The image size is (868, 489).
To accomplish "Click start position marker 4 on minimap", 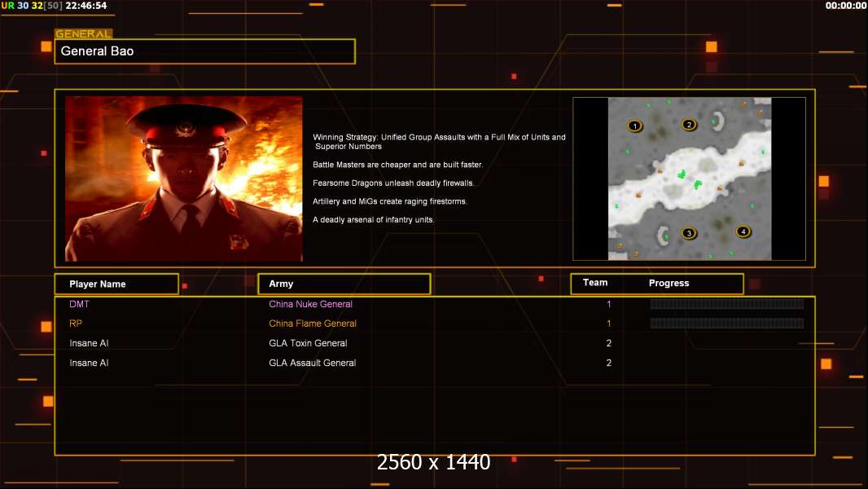I will (743, 231).
